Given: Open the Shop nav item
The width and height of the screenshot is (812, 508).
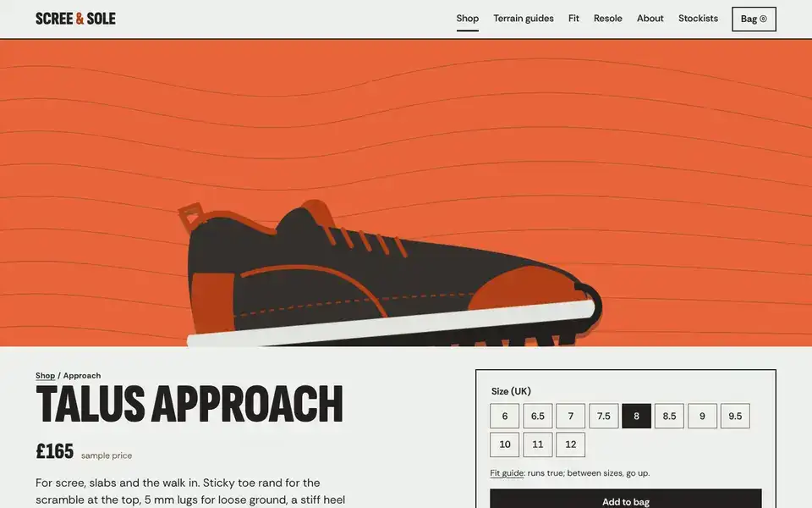Looking at the screenshot, I should pos(467,19).
